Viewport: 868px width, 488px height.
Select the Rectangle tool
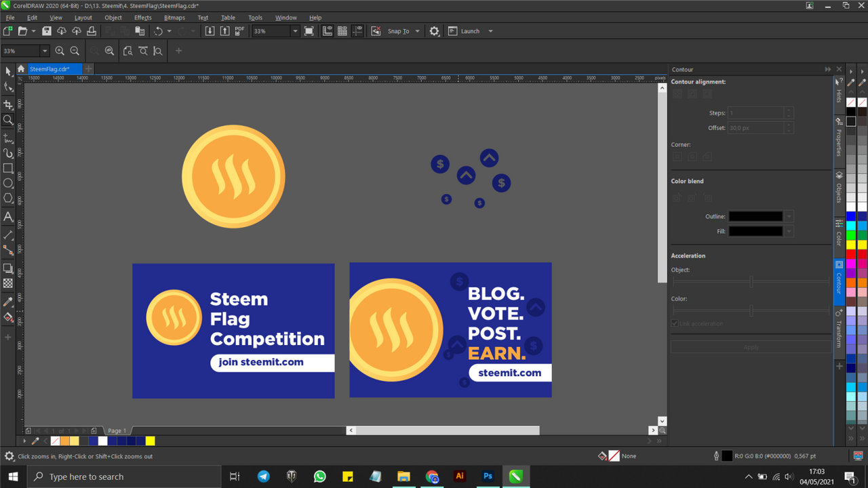[x=8, y=168]
